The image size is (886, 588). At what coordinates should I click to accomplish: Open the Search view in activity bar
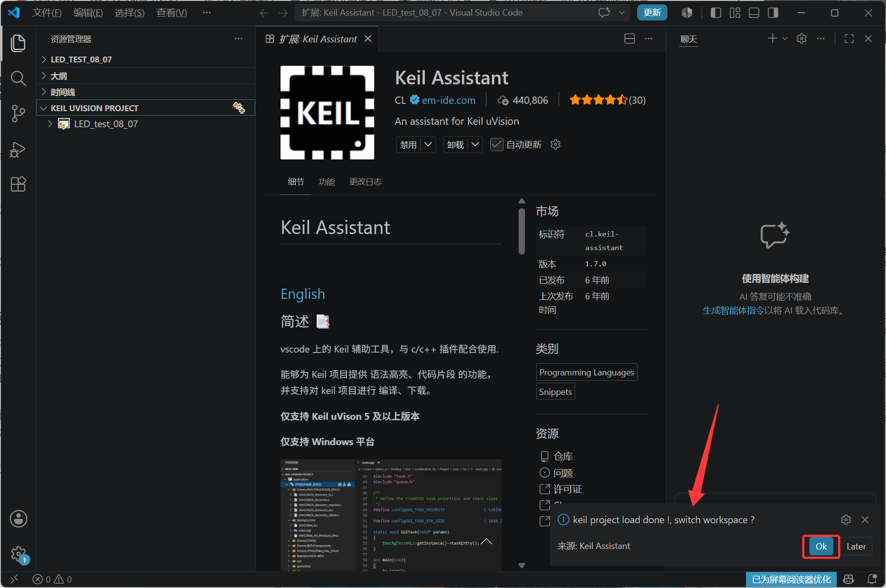point(18,78)
